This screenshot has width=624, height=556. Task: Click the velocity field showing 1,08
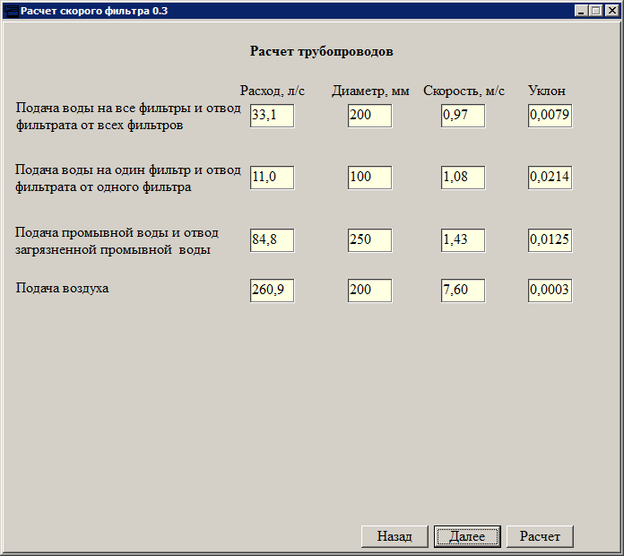pos(463,178)
